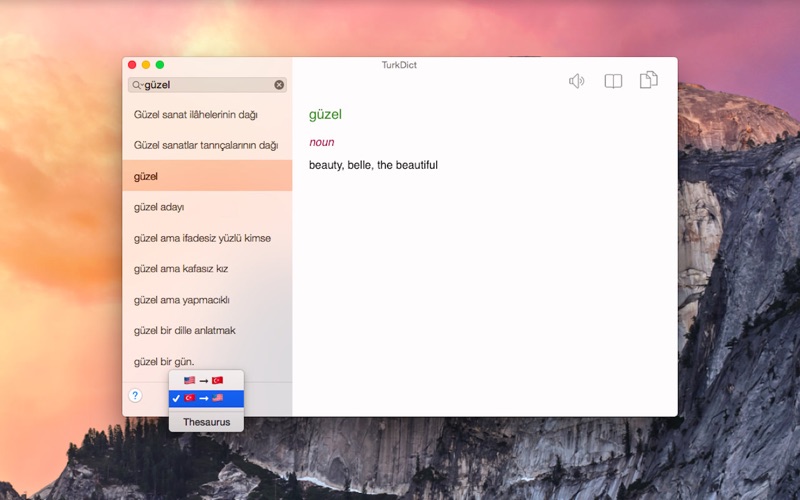800x500 pixels.
Task: Click the translation 'beauty, belle, the beautiful'
Action: 373,165
